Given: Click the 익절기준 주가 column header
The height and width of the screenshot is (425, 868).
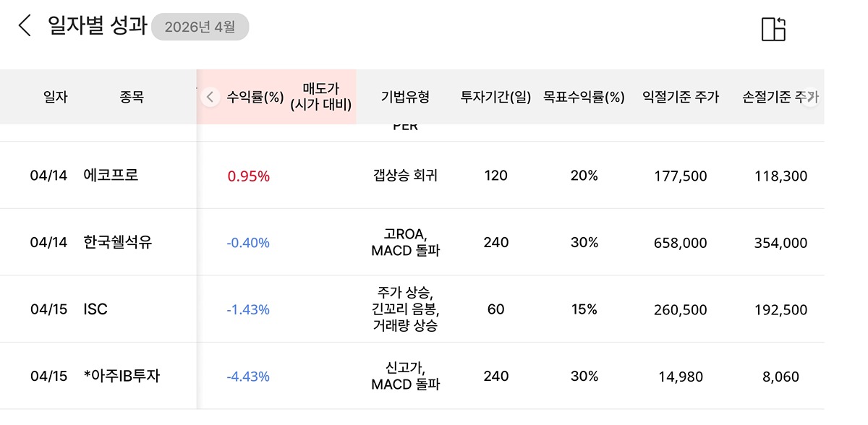Looking at the screenshot, I should click(x=681, y=97).
